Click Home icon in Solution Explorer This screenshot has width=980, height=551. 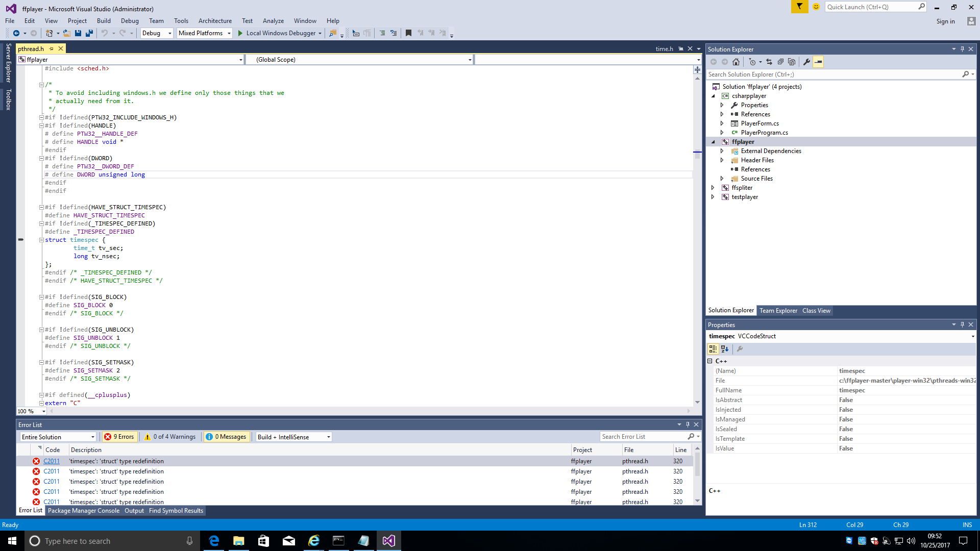point(736,62)
